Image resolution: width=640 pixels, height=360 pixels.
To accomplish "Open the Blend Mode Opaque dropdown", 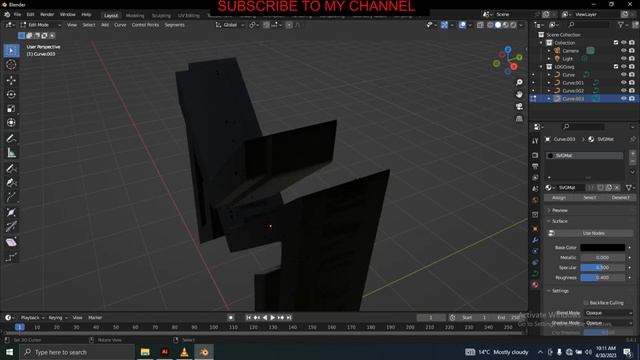I will [608, 313].
